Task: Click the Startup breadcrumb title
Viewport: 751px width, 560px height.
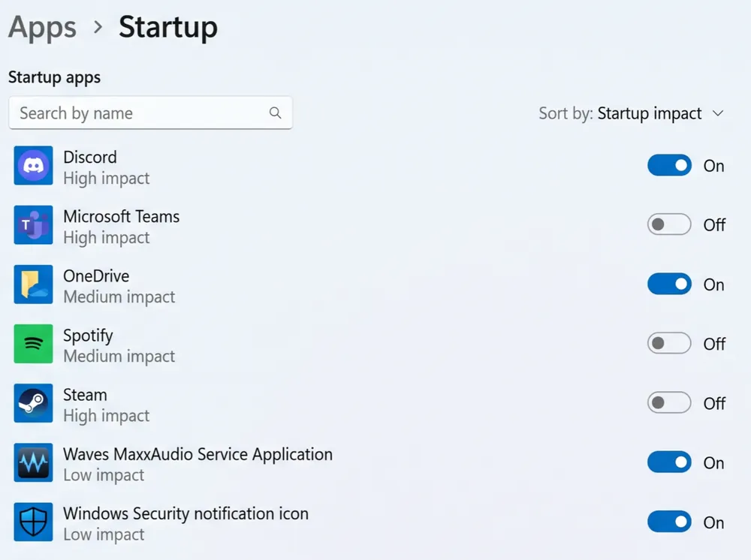Action: (x=168, y=28)
